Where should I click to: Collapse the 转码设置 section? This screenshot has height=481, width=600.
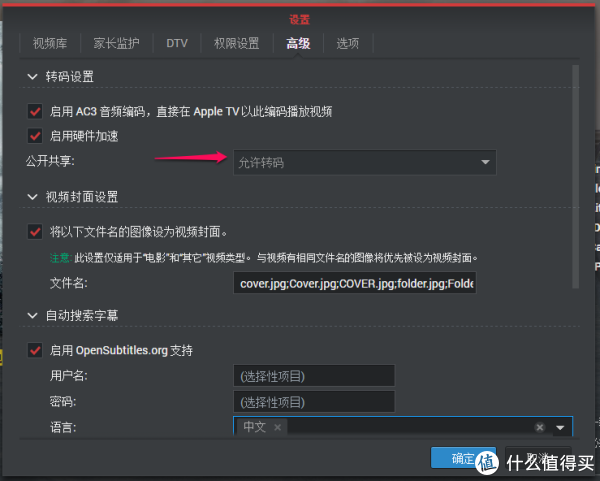coord(31,77)
